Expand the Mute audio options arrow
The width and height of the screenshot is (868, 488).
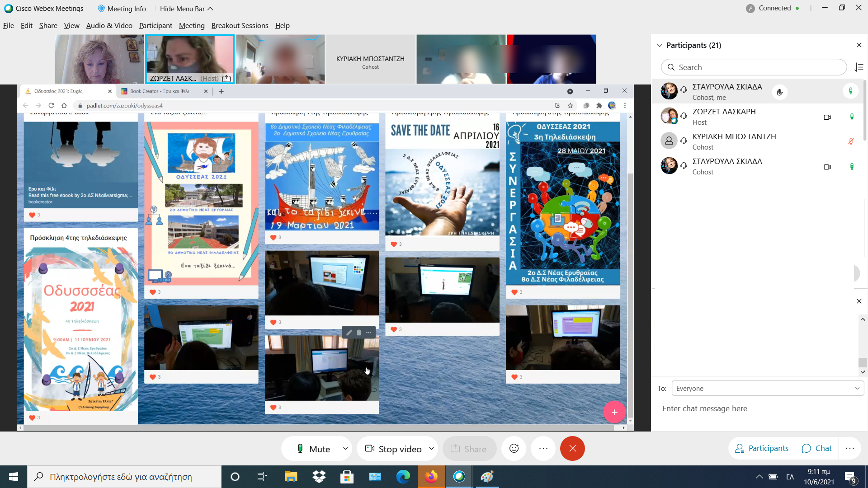pos(345,449)
